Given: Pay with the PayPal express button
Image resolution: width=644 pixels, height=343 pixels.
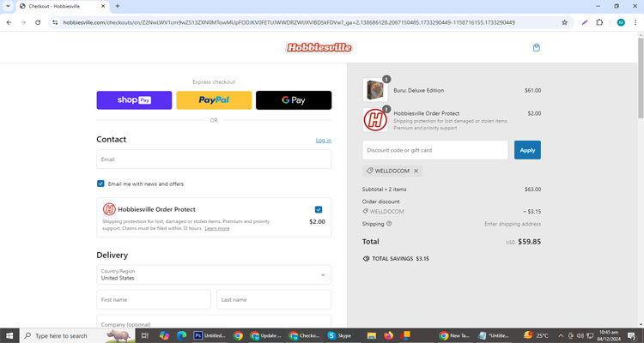Looking at the screenshot, I should (214, 100).
